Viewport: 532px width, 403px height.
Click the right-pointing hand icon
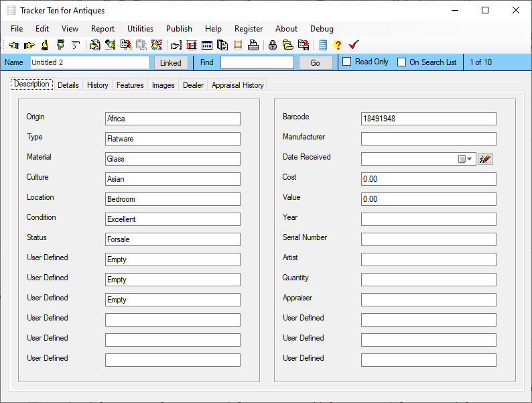[x=29, y=45]
